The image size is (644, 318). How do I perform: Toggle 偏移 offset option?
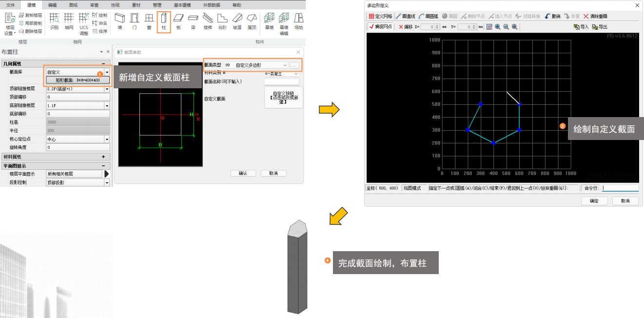pyautogui.click(x=406, y=27)
